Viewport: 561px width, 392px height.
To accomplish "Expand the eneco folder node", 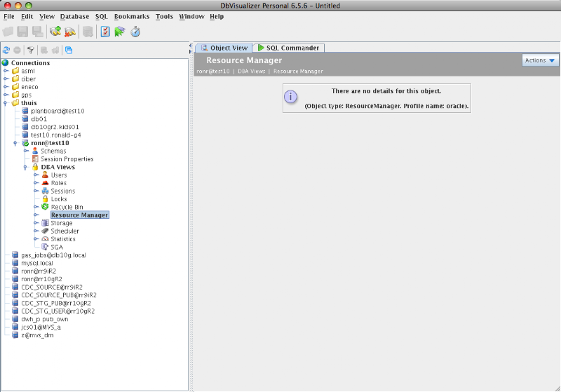I will pos(6,87).
